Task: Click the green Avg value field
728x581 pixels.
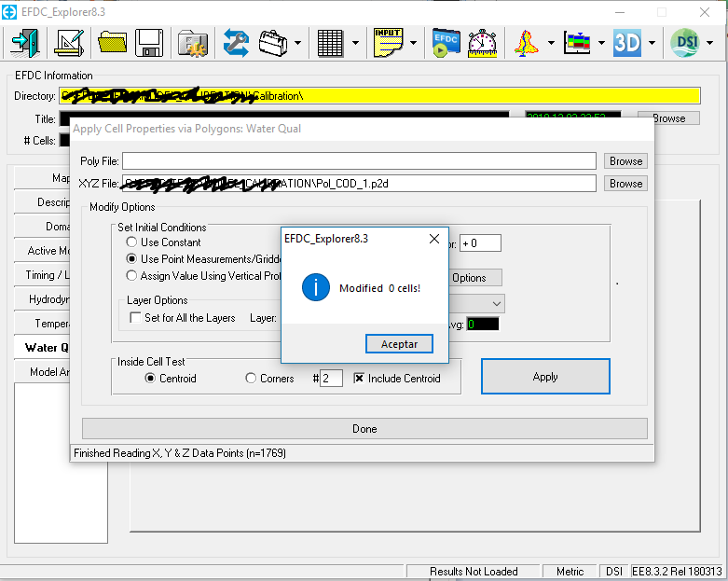Action: pos(483,325)
